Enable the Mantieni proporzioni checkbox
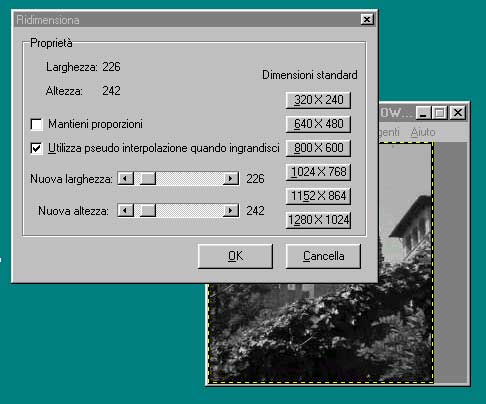 tap(36, 124)
